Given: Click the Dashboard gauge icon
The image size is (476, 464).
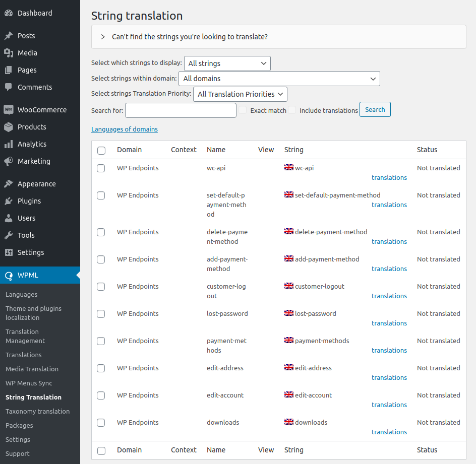Looking at the screenshot, I should pos(9,13).
